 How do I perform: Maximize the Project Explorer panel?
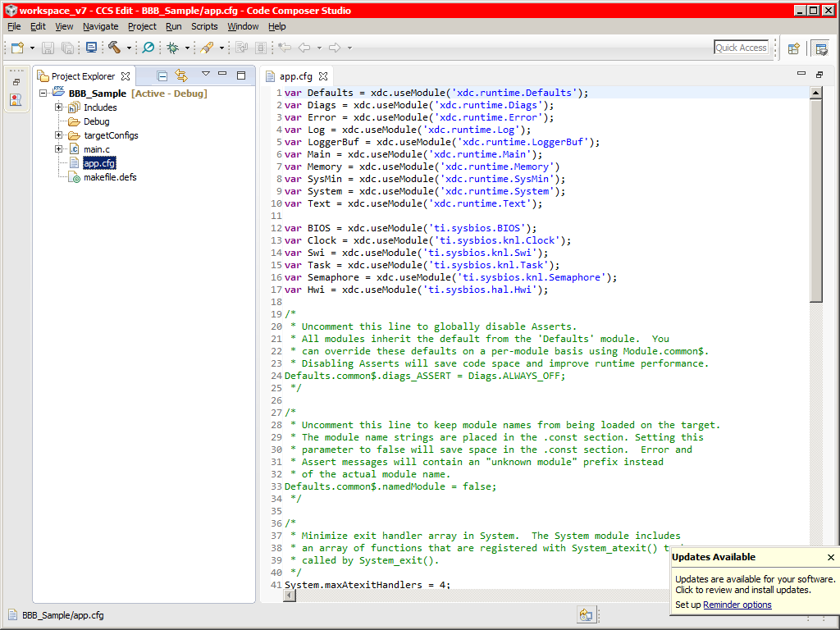tap(241, 75)
